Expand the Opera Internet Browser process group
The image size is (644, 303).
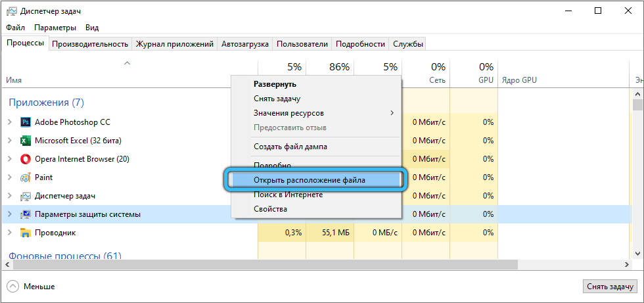(x=9, y=159)
